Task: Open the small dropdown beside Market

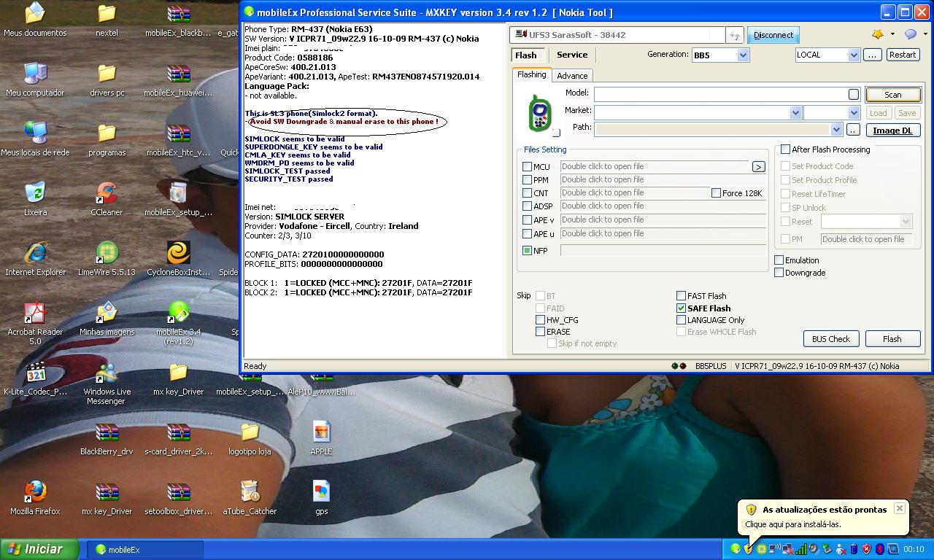Action: point(854,113)
